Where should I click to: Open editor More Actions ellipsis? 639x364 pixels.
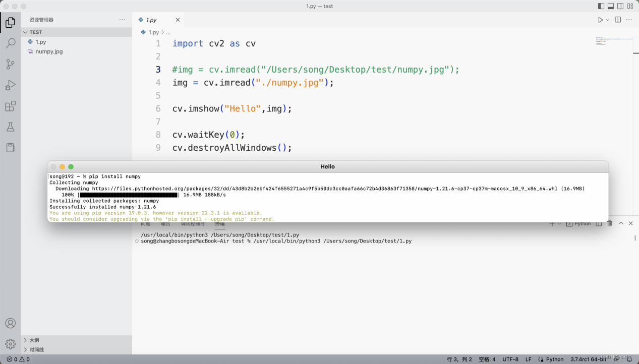629,20
